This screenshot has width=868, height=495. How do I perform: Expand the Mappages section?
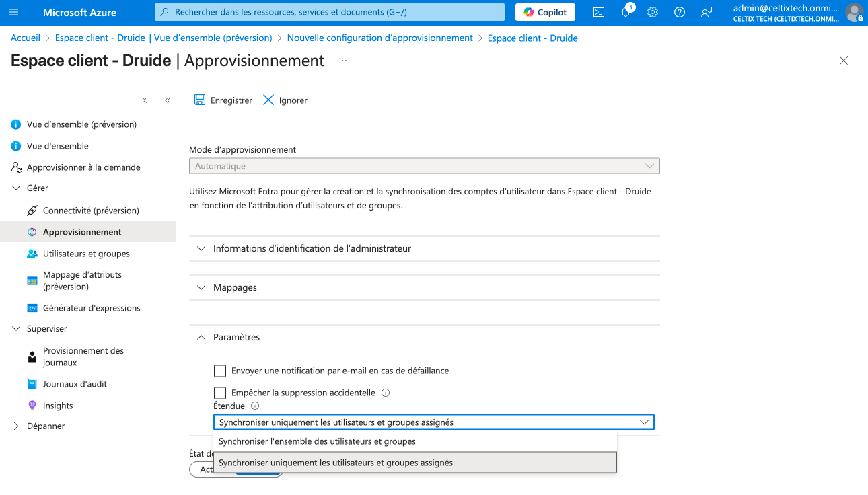tap(235, 287)
